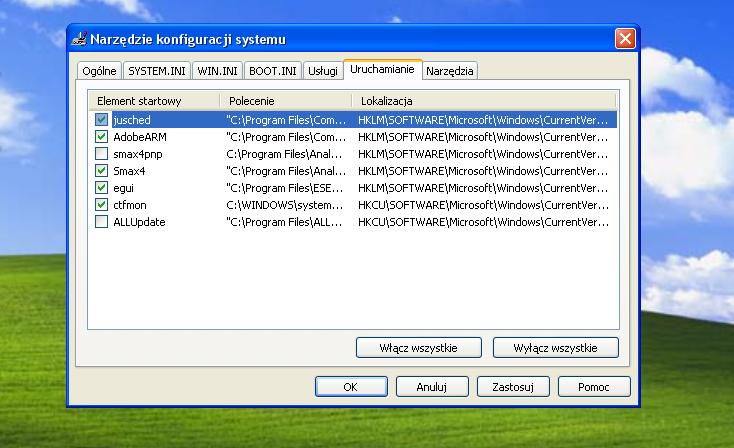Open help with Pomoc button
Viewport: 734px width, 448px height.
click(x=594, y=387)
